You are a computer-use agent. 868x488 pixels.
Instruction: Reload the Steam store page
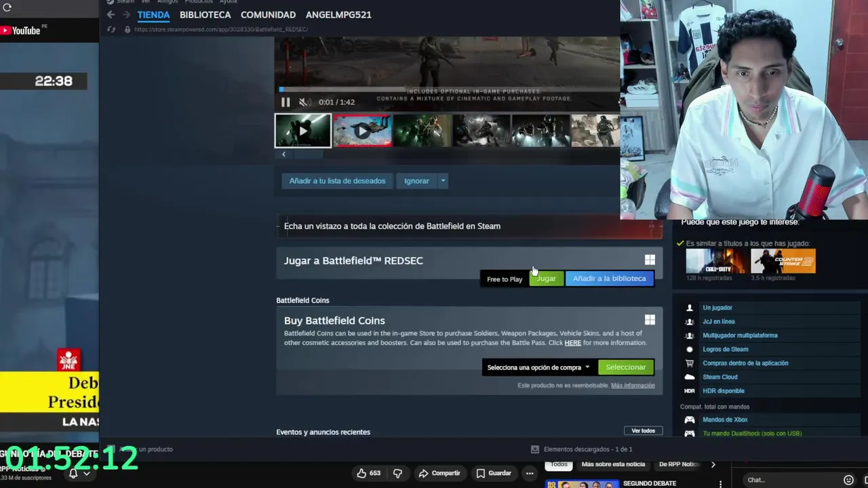pyautogui.click(x=111, y=29)
